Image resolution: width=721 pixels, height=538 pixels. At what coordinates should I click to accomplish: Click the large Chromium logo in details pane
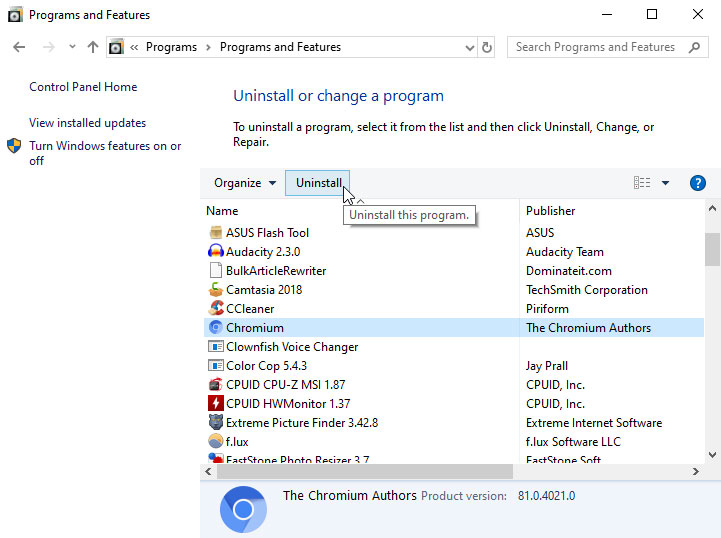243,509
